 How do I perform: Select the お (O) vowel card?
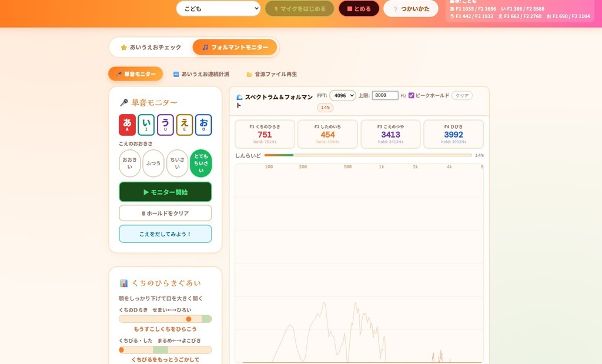click(x=202, y=126)
